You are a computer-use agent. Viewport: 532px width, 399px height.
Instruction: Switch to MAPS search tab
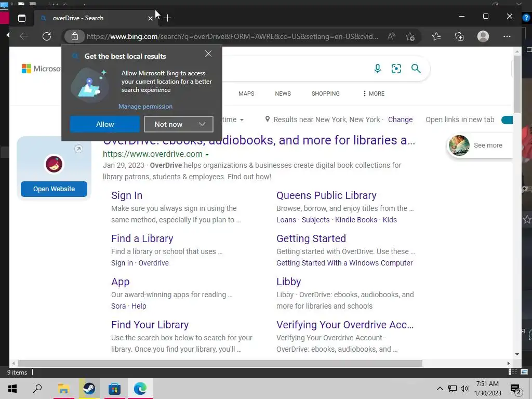[x=246, y=94]
